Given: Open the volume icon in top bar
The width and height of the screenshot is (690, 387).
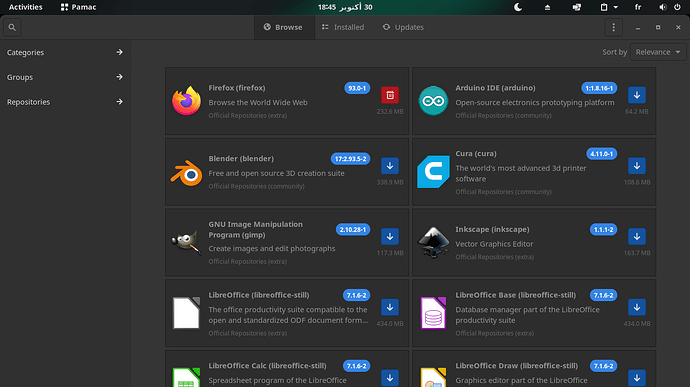Looking at the screenshot, I should click(x=662, y=7).
